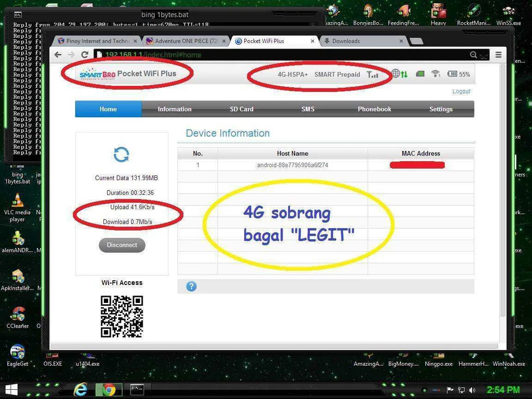
Task: Open the Home navigation tab
Action: tap(108, 109)
